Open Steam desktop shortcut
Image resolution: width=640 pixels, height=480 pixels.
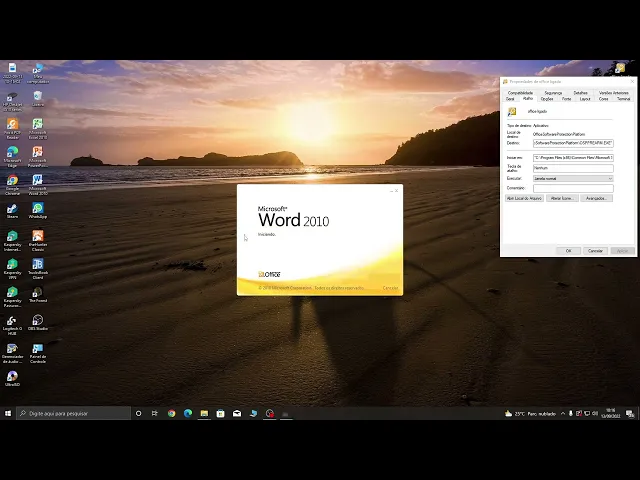tap(12, 211)
